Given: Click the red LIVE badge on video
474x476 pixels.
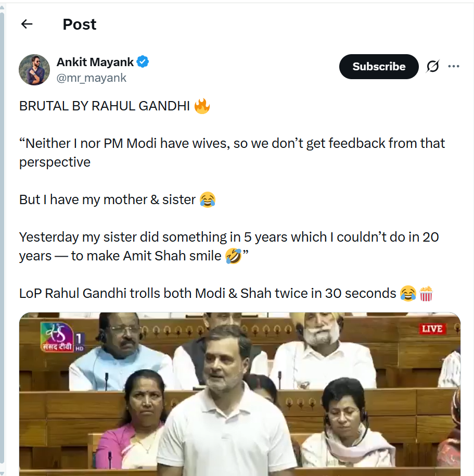Looking at the screenshot, I should tap(431, 329).
